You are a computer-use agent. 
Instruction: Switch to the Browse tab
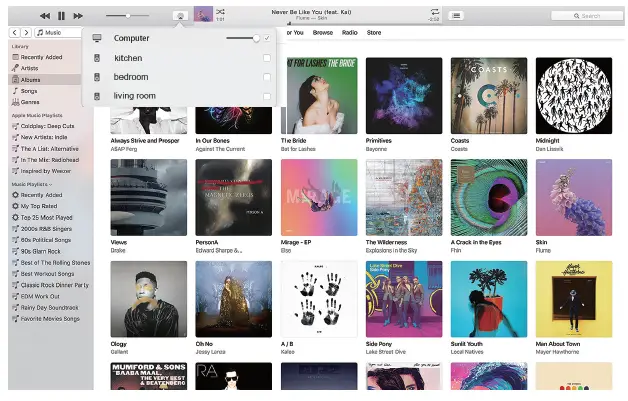click(x=323, y=32)
